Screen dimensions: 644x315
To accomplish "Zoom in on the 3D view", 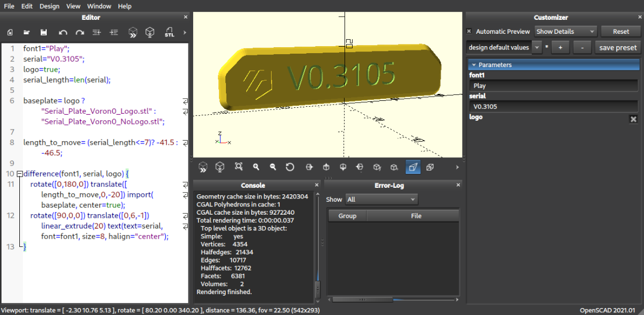I will (256, 167).
